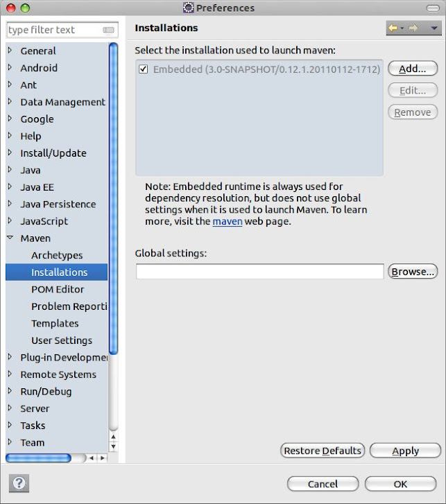
Task: Click the Browse... button
Action: [413, 272]
